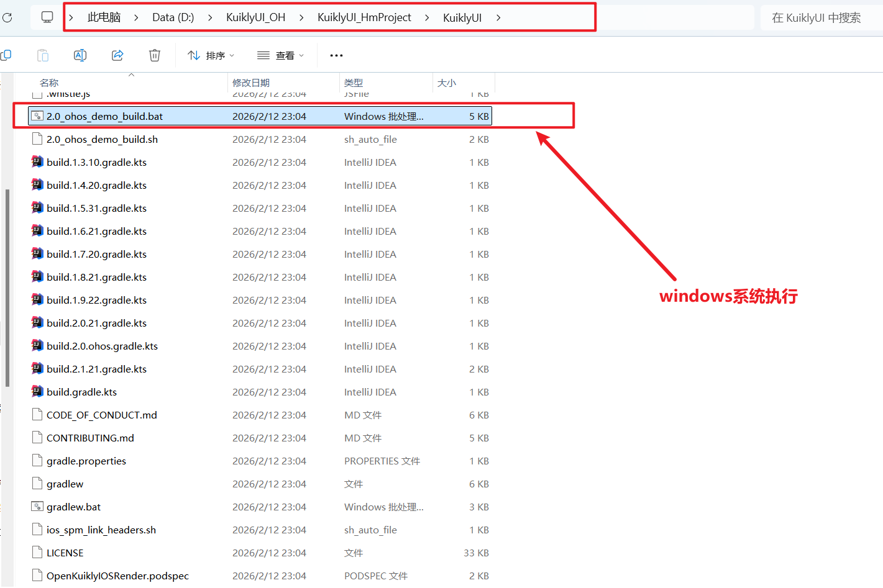Click the delete trash icon
This screenshot has height=588, width=883.
point(155,55)
